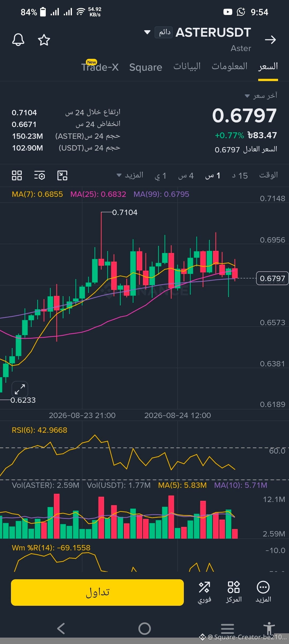
Task: Open chart indicator settings icon
Action: (40, 175)
